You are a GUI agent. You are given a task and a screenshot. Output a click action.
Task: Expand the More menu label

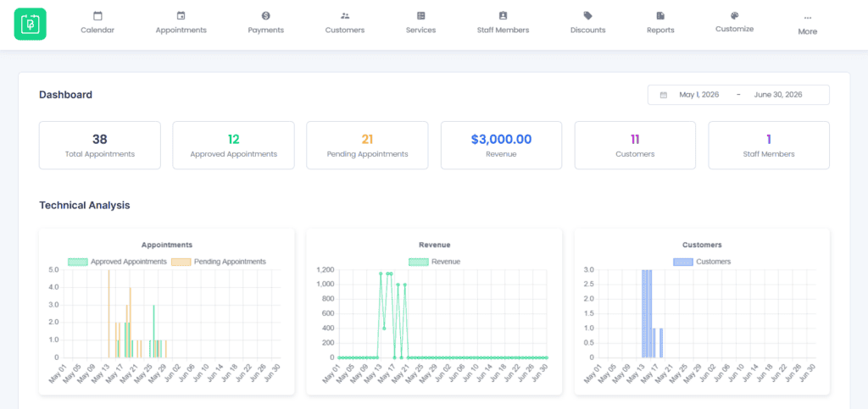click(x=808, y=31)
